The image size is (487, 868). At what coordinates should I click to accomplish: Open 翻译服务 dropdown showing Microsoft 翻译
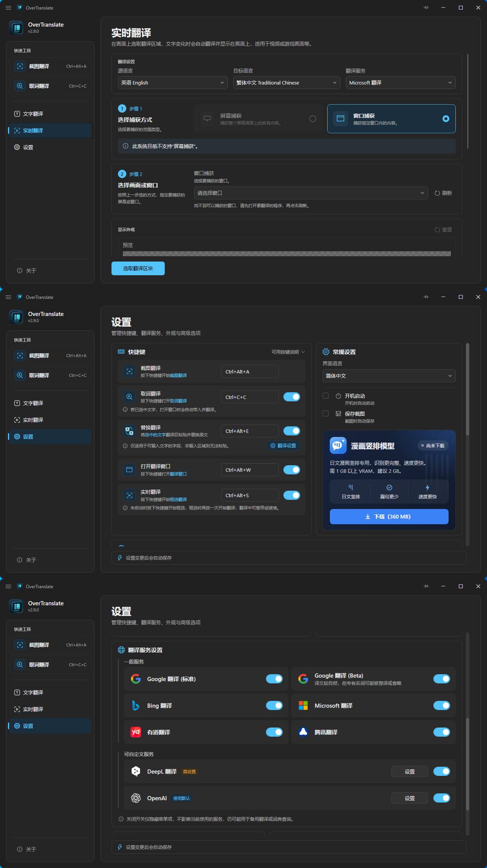point(401,83)
